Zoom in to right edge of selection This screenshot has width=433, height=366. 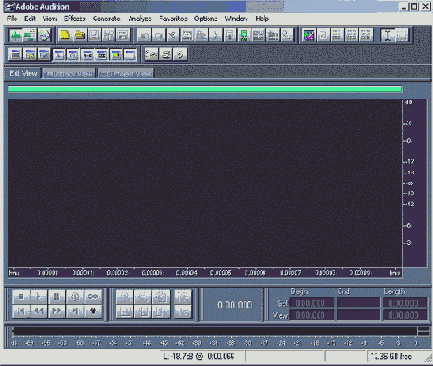[161, 311]
